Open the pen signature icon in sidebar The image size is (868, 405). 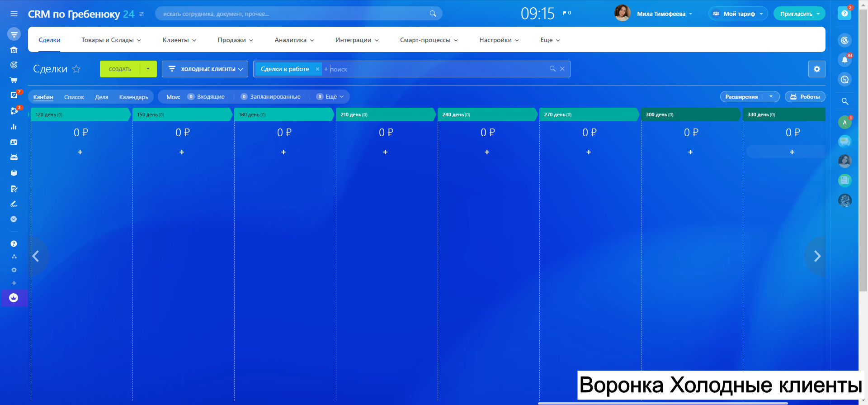pos(14,204)
